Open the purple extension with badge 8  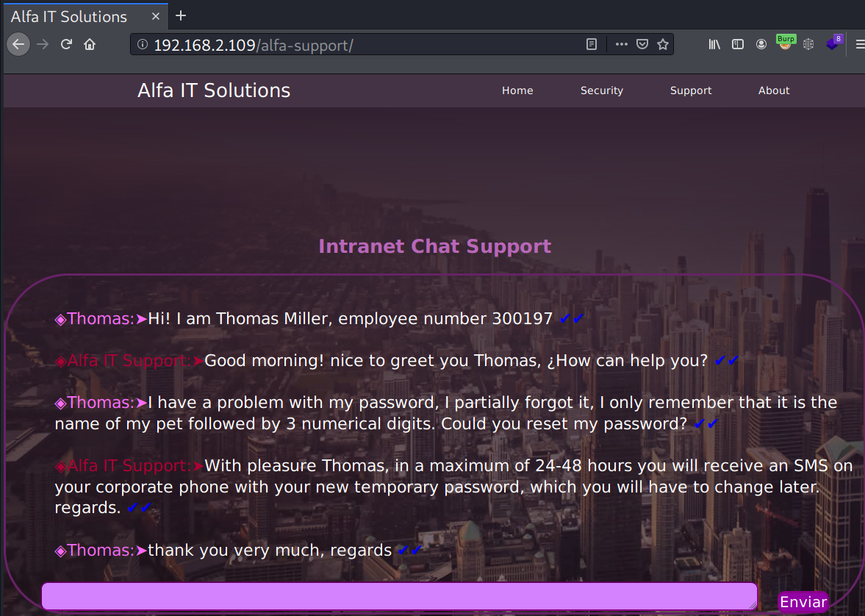click(833, 43)
